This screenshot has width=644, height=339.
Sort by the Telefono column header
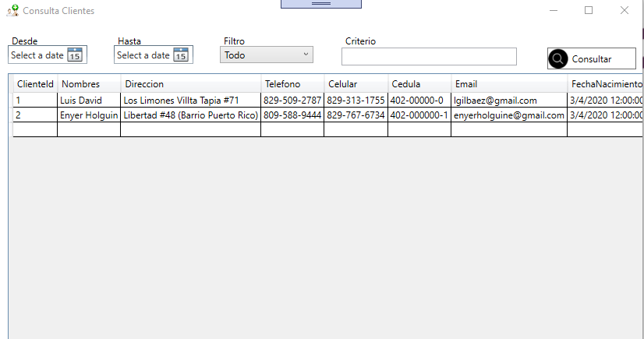(x=292, y=84)
